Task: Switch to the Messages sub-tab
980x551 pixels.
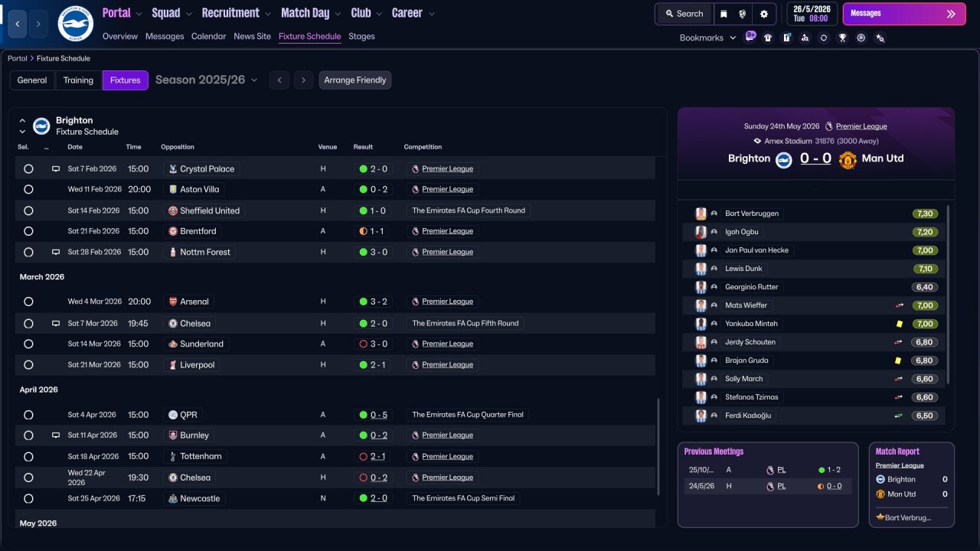Action: 165,36
